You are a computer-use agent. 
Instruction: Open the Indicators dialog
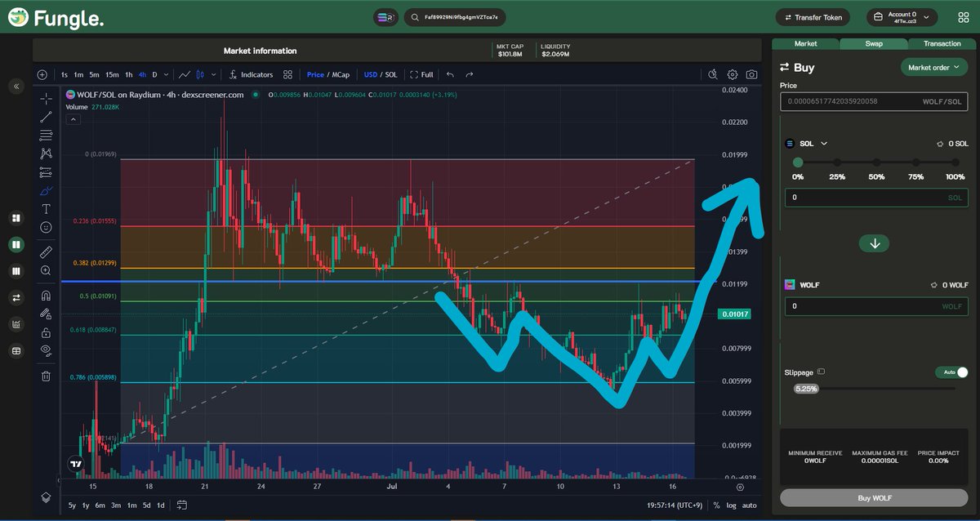[x=251, y=74]
